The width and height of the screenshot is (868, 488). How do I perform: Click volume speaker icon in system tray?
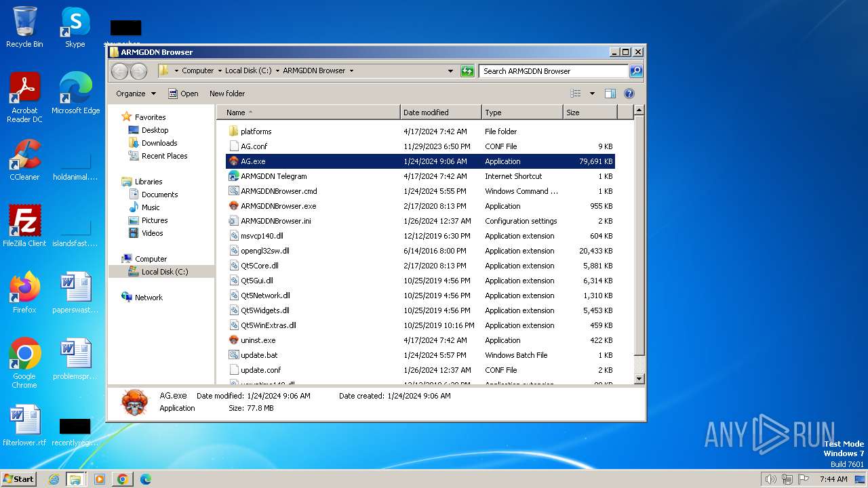pyautogui.click(x=770, y=479)
